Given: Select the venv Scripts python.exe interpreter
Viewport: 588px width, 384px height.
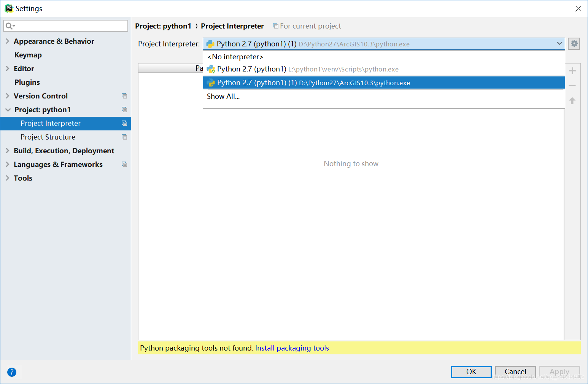Looking at the screenshot, I should click(384, 69).
